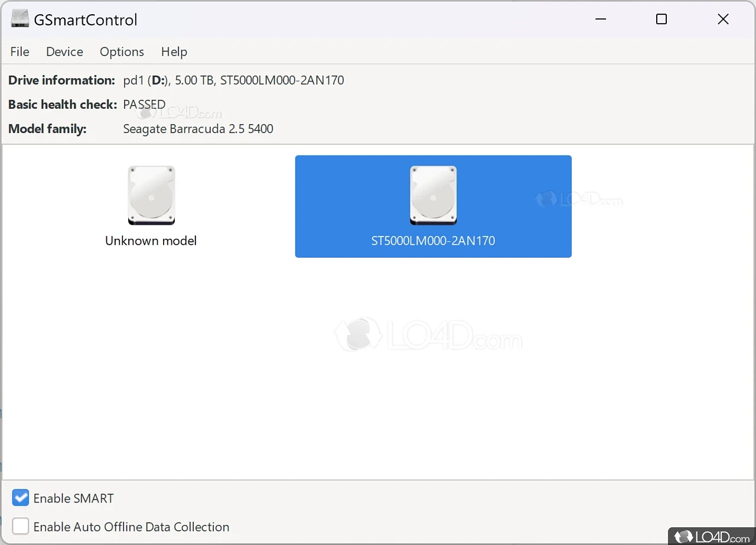Click the Seagate Barracuda 2.5 5400 model family text

tap(198, 128)
